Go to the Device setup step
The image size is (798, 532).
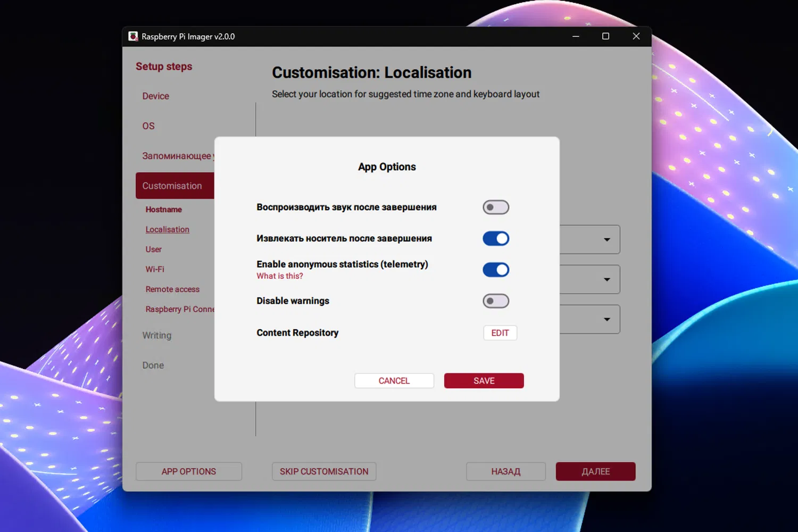point(156,96)
